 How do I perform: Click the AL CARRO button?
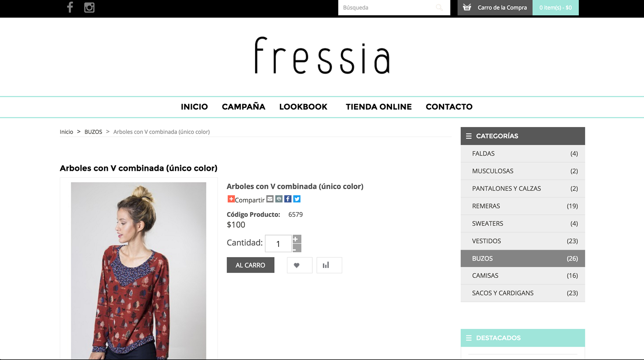point(251,265)
